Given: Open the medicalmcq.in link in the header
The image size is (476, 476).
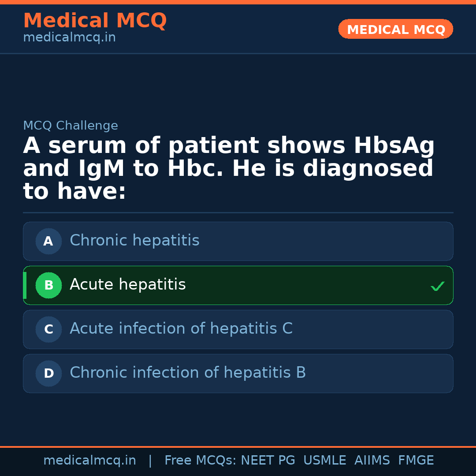Looking at the screenshot, I should click(x=69, y=38).
